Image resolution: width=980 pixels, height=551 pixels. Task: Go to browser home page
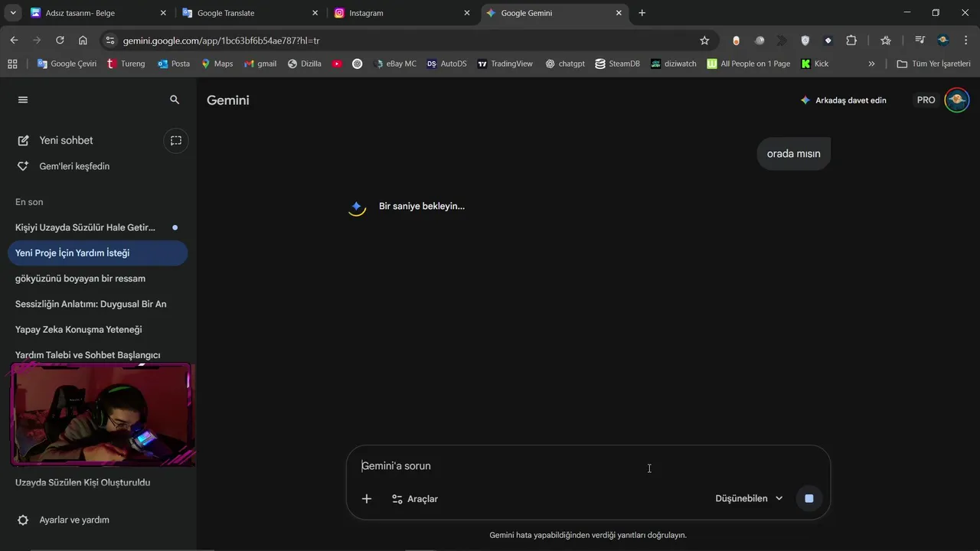83,41
